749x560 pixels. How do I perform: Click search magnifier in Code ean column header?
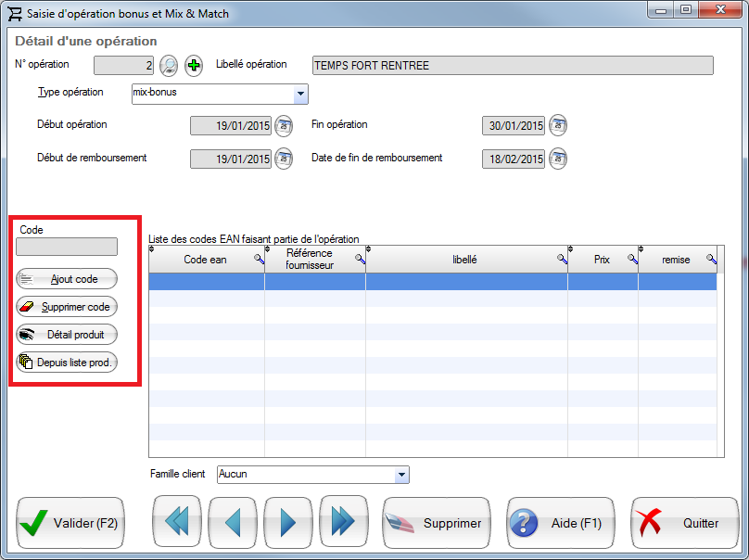259,259
